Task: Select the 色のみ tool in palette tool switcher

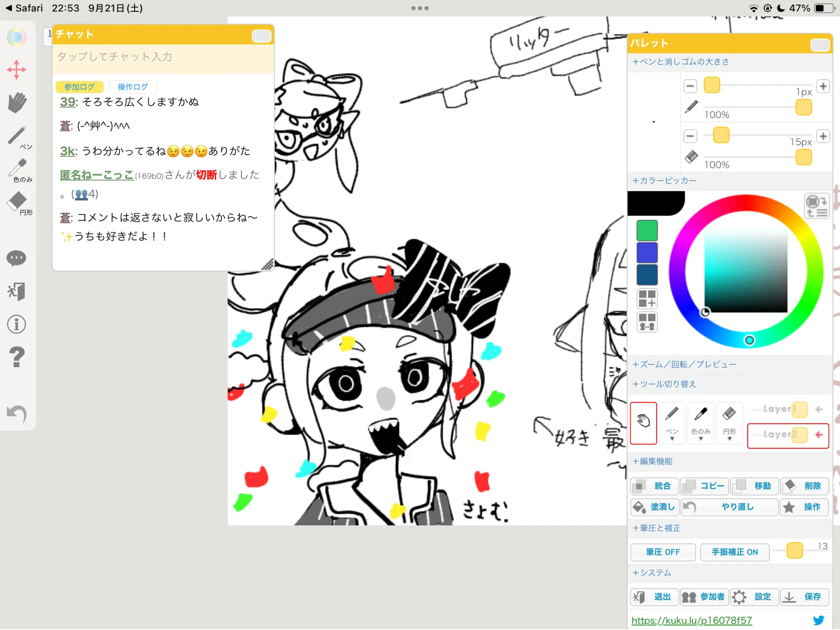Action: 701,423
